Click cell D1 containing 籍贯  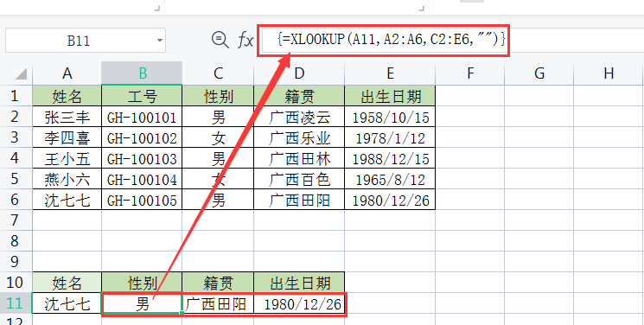coord(299,96)
